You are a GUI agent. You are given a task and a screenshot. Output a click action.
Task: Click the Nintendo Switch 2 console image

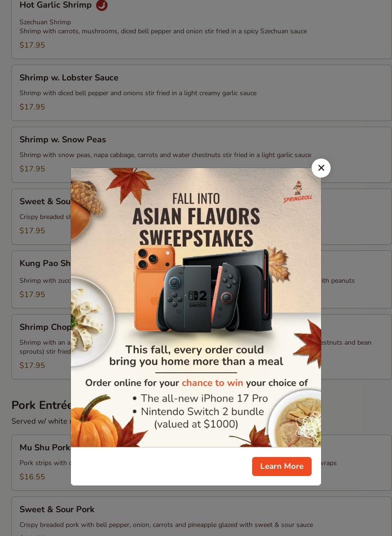pyautogui.click(x=215, y=292)
